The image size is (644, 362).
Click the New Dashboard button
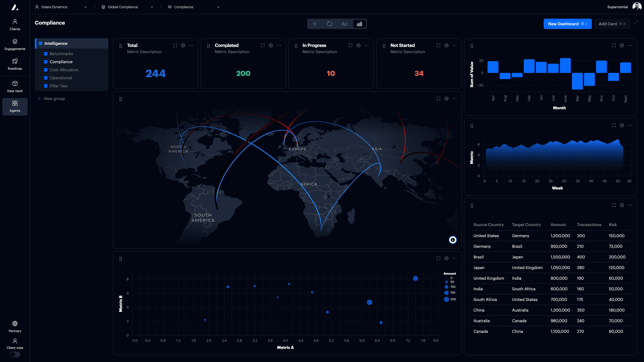point(568,24)
